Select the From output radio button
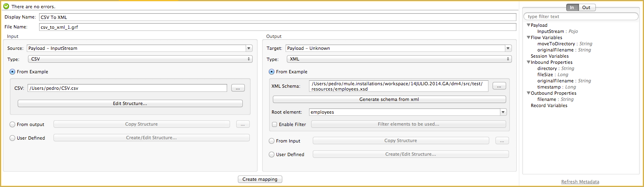 12,124
